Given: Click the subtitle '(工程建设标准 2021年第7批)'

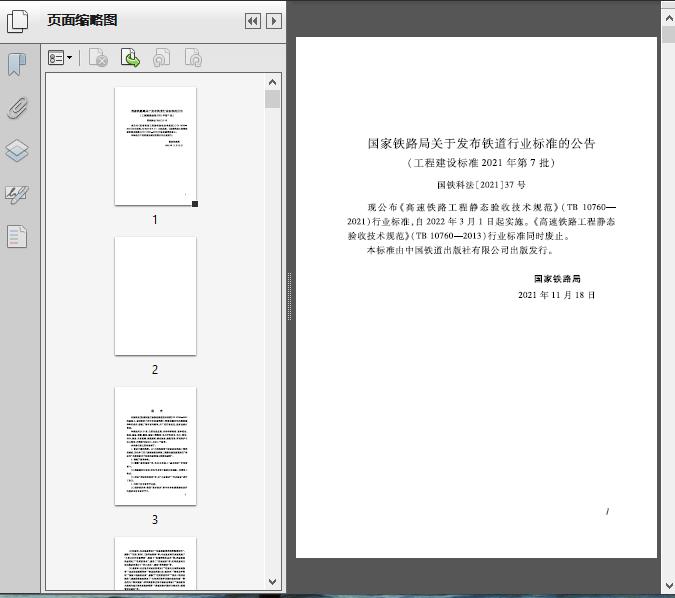Looking at the screenshot, I should click(481, 163).
